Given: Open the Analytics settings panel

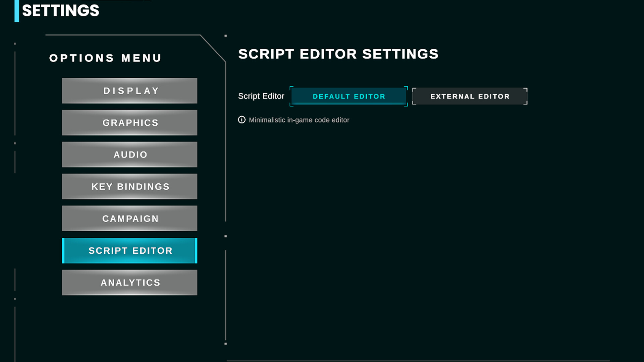Looking at the screenshot, I should point(129,282).
